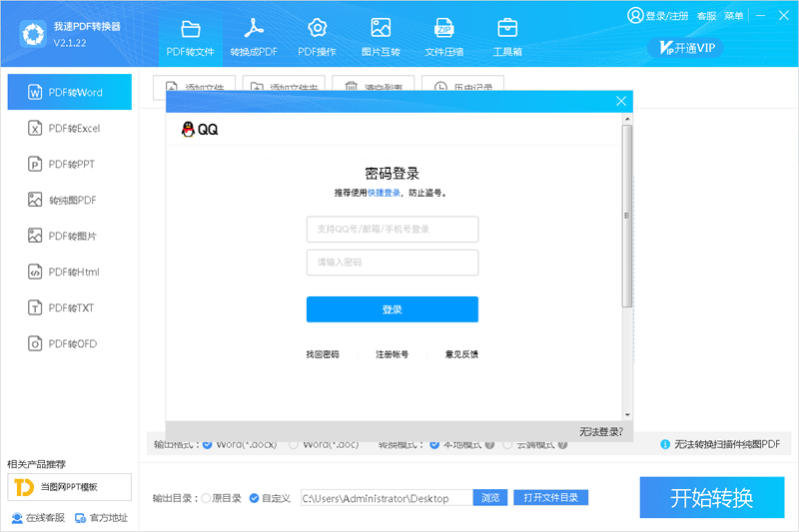Open the 图片互转 image conversion icon

pyautogui.click(x=381, y=28)
